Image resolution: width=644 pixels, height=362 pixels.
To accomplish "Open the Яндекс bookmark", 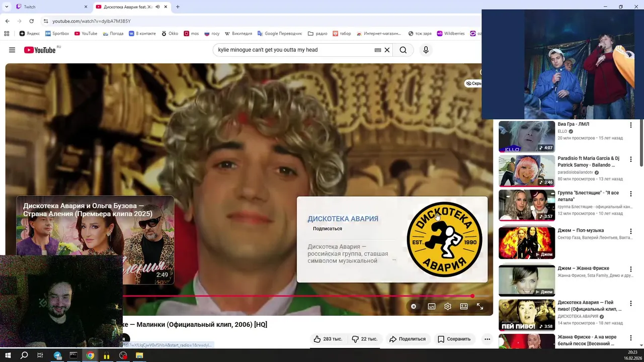I will pos(30,34).
